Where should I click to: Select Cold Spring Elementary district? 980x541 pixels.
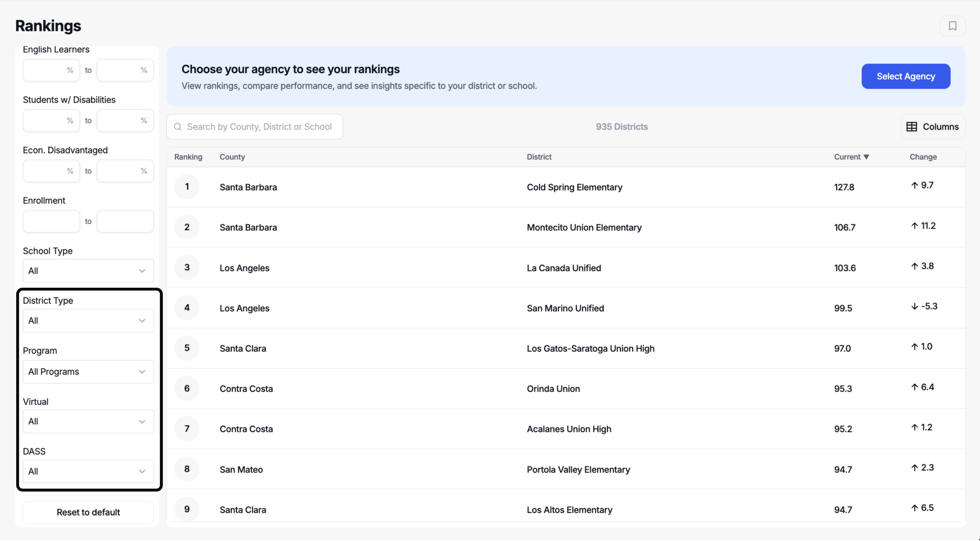click(575, 187)
